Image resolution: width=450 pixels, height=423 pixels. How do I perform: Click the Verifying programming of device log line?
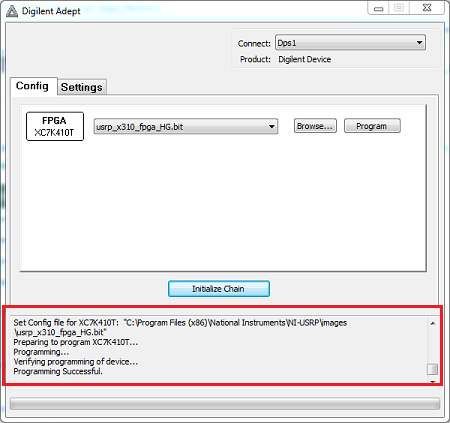point(76,362)
